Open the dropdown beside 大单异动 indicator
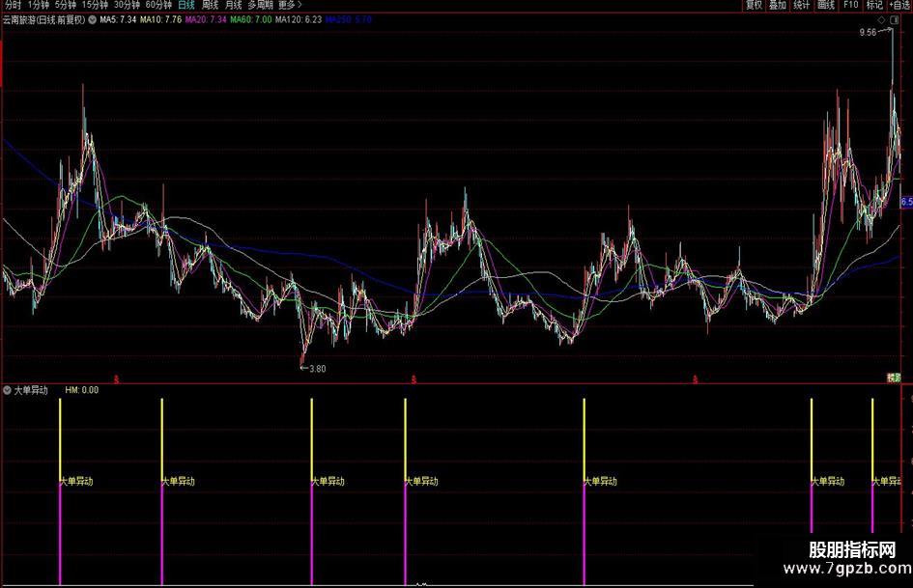Image resolution: width=913 pixels, height=588 pixels. tap(7, 390)
